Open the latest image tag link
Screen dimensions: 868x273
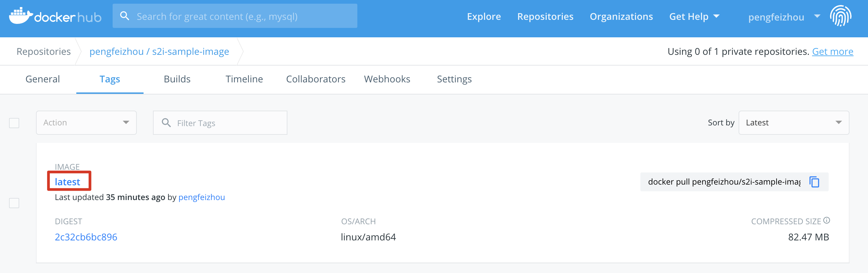[x=67, y=182]
